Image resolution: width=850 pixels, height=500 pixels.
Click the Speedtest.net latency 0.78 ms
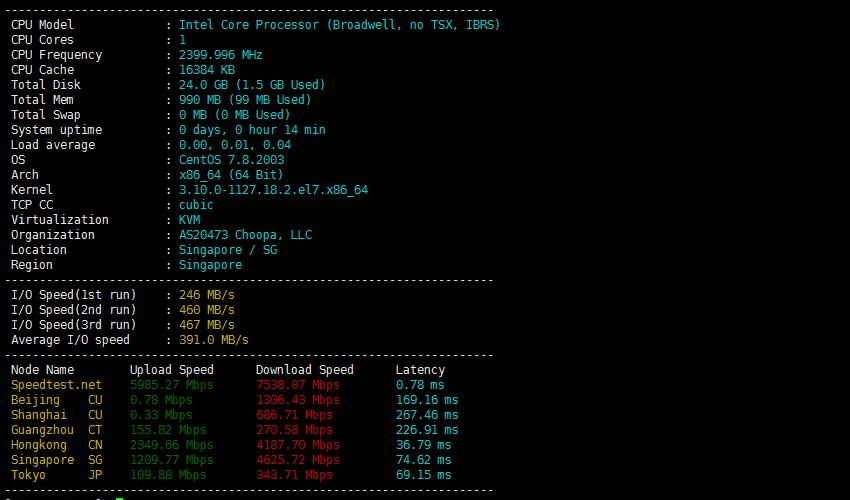[420, 385]
